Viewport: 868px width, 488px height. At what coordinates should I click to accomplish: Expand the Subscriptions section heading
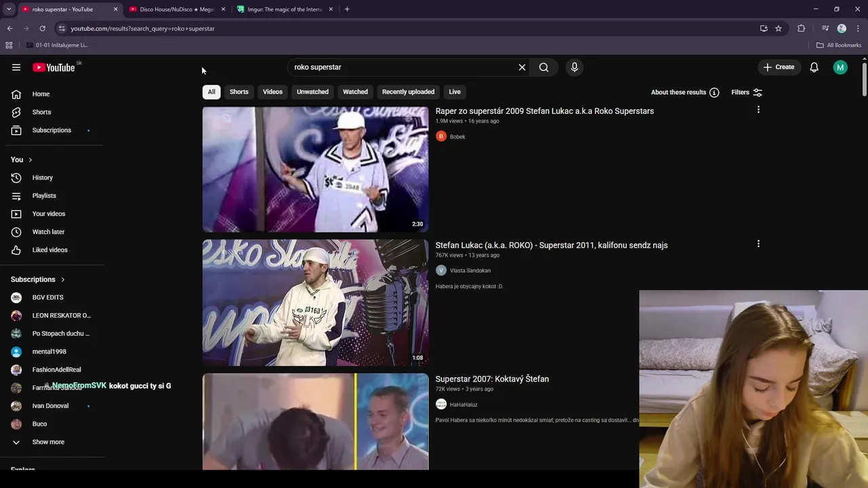pos(38,279)
